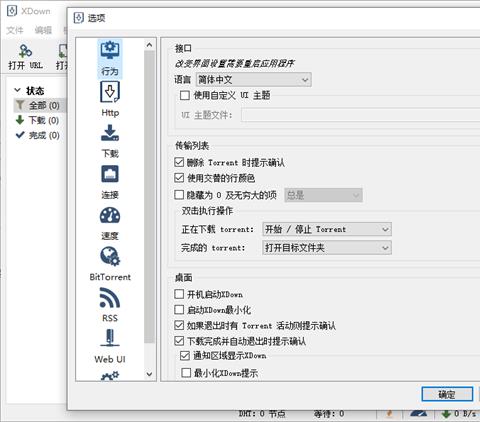Select 全部 (0) filter in status list
The height and width of the screenshot is (422, 480).
point(40,106)
